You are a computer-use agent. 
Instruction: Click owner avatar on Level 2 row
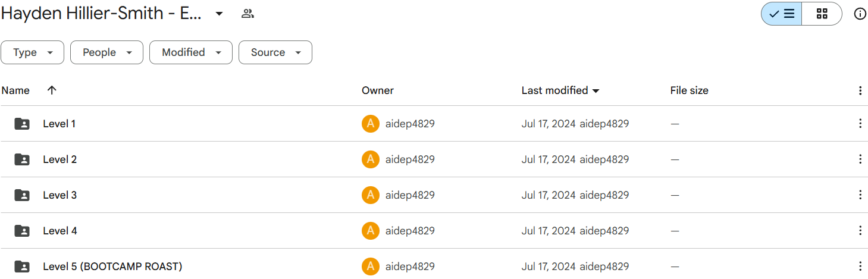pos(370,159)
